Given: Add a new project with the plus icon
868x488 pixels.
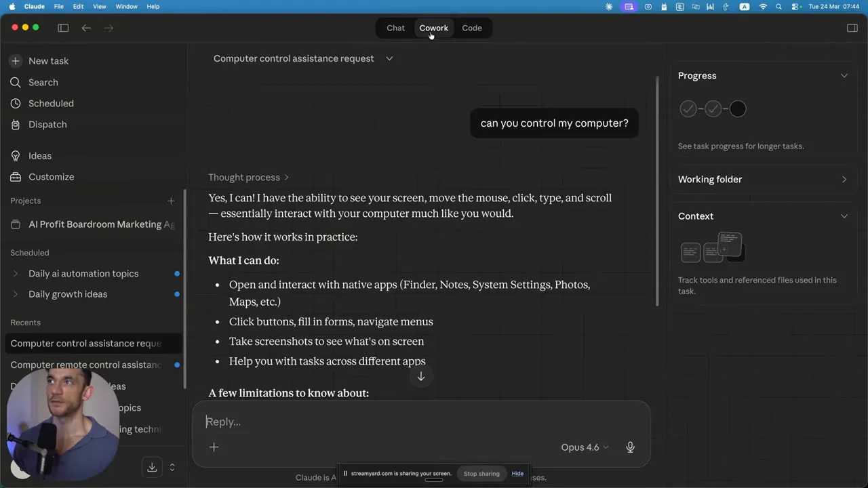Looking at the screenshot, I should click(171, 201).
